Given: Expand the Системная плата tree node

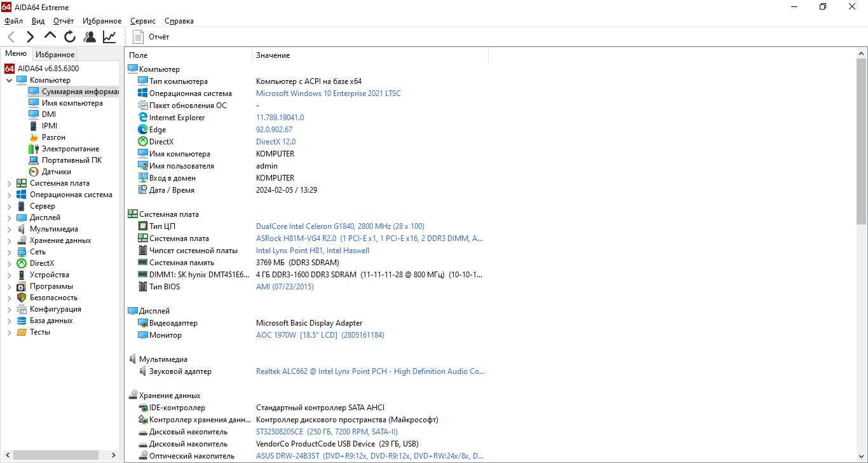Looking at the screenshot, I should [x=10, y=183].
